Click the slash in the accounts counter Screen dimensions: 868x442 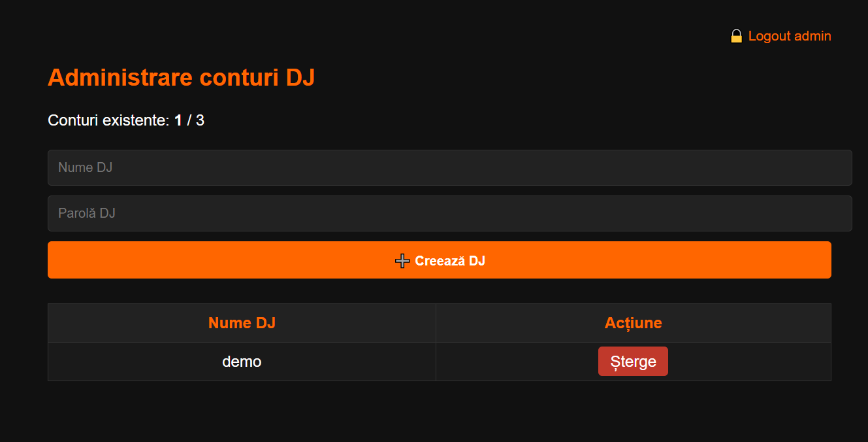coord(189,120)
